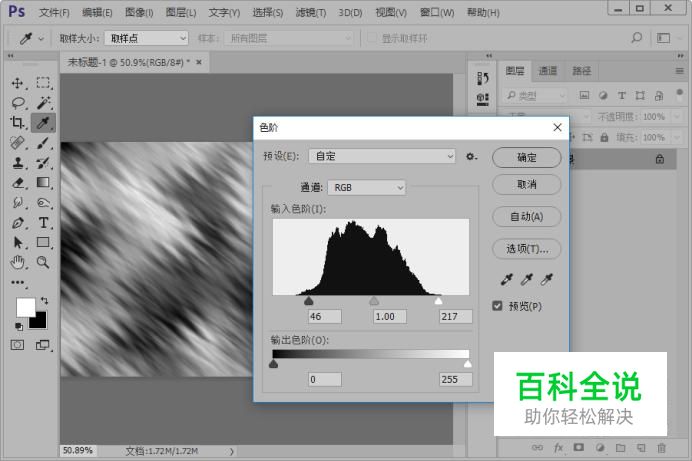Select the Eyedropper tool in toolbox
The height and width of the screenshot is (461, 692).
pyautogui.click(x=43, y=123)
